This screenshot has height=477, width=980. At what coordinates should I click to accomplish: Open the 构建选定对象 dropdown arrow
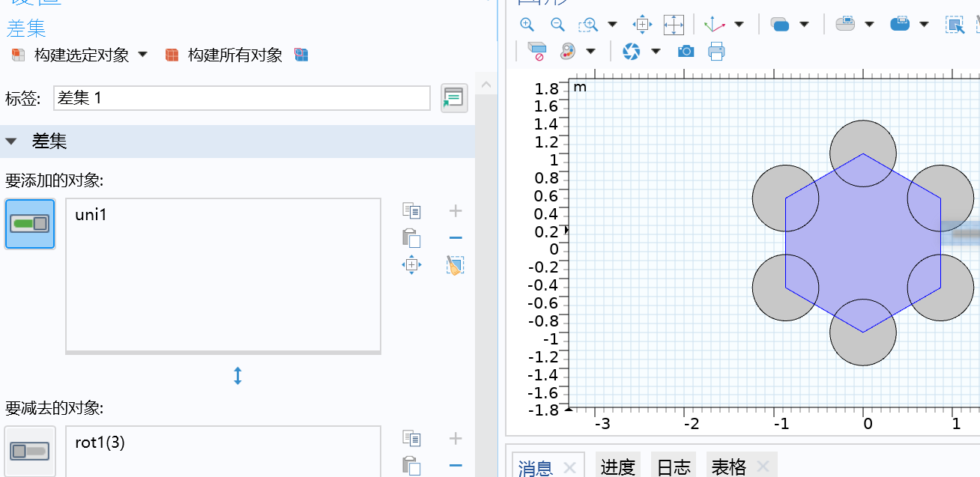[143, 55]
